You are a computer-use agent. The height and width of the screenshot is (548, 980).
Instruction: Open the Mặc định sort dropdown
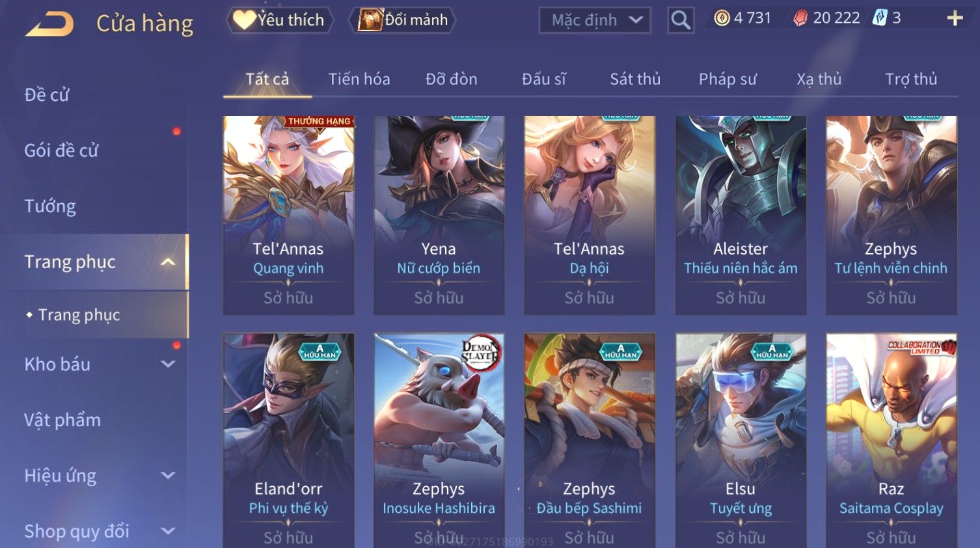595,20
